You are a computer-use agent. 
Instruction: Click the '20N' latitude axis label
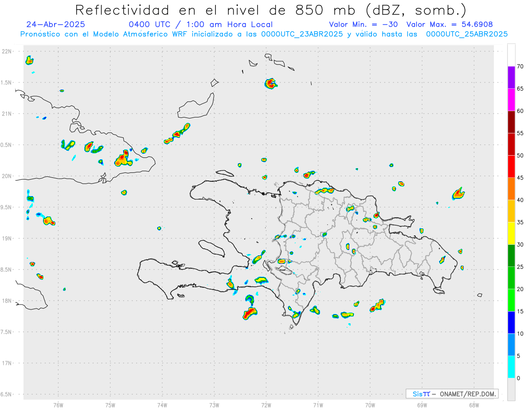click(7, 176)
